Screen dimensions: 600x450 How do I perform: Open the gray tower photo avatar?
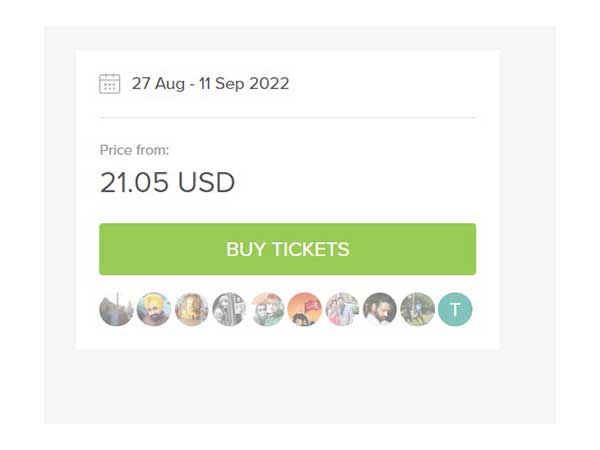pos(116,309)
